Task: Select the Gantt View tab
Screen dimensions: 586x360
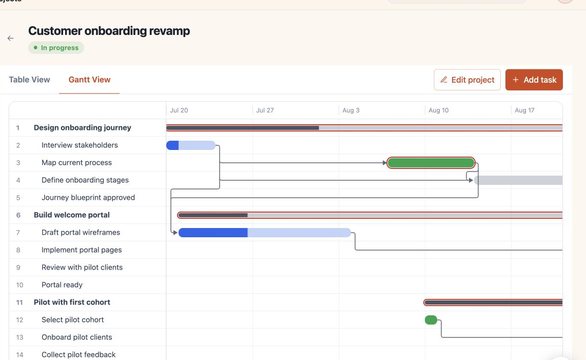Action: (89, 80)
